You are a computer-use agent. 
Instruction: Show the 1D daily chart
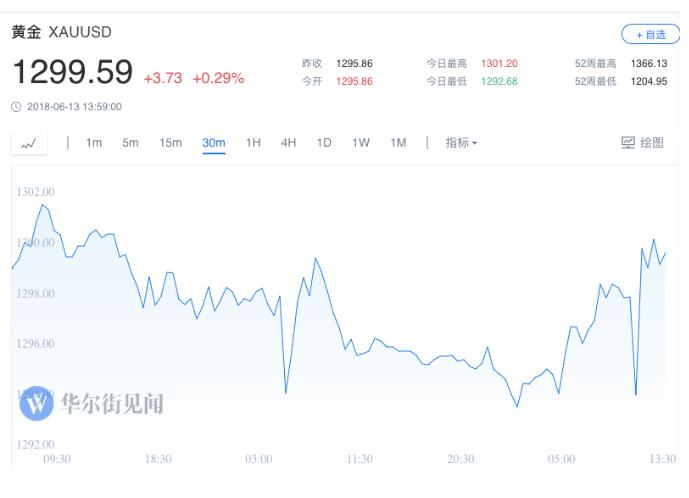324,143
